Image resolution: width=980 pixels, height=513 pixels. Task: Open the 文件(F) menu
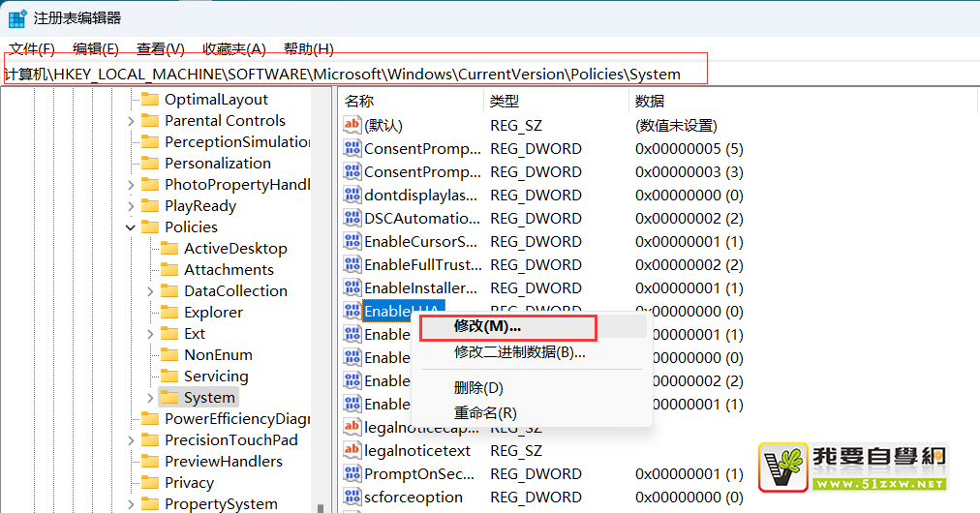tap(32, 49)
